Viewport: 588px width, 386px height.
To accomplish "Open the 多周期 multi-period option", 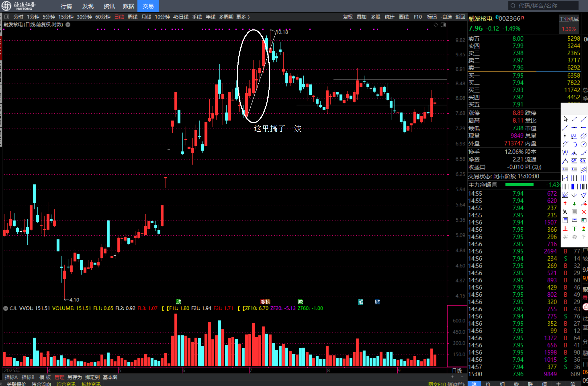I will (226, 17).
